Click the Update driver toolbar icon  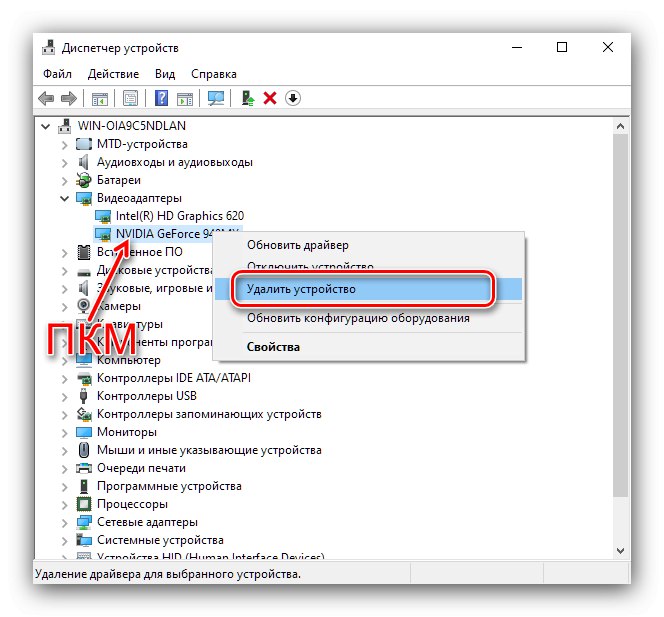click(247, 98)
